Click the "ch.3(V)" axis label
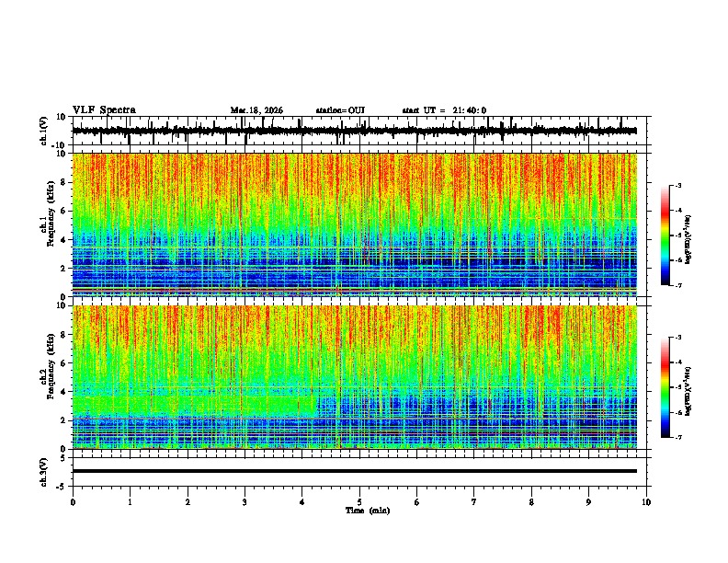Viewport: 728px width, 563px height. (44, 472)
